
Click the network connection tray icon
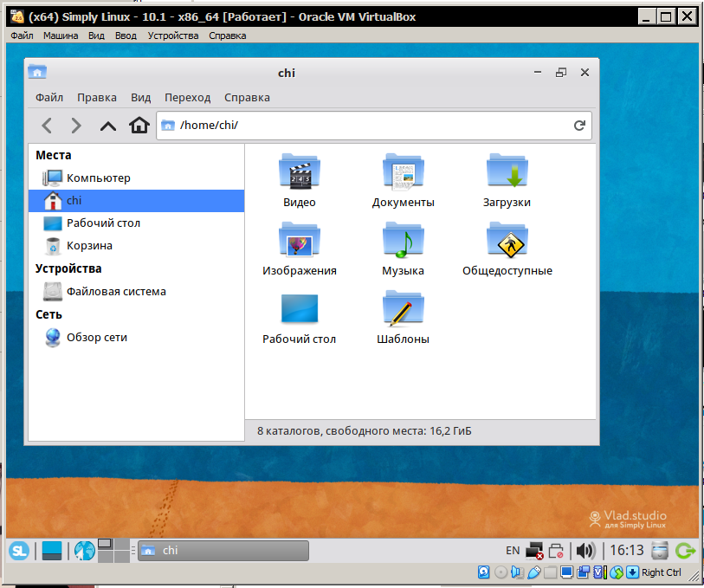534,551
